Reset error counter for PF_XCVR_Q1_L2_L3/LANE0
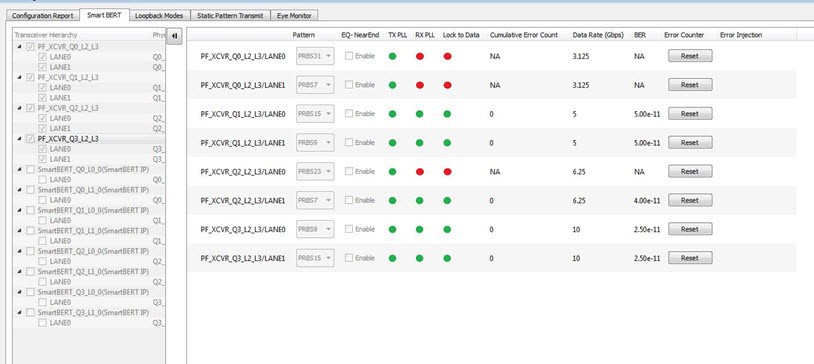Screen dimensions: 814x364 pos(690,114)
